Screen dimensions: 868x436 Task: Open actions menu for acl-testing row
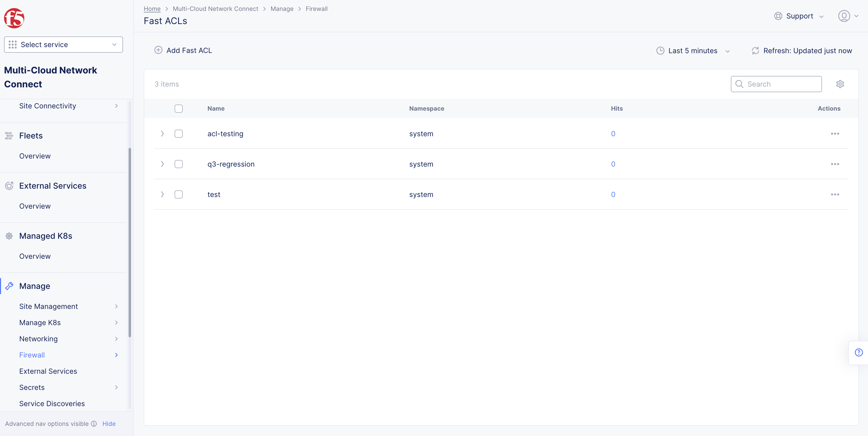835,134
